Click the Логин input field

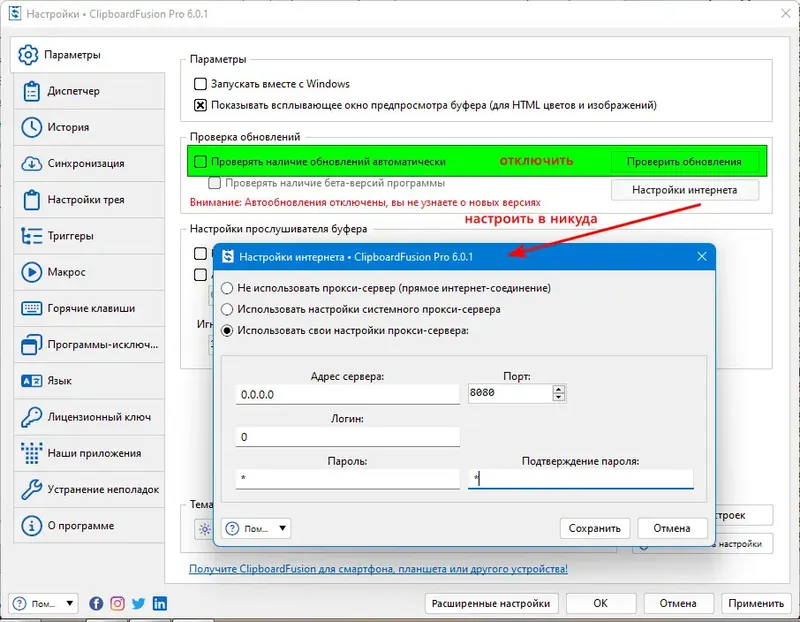tap(347, 437)
